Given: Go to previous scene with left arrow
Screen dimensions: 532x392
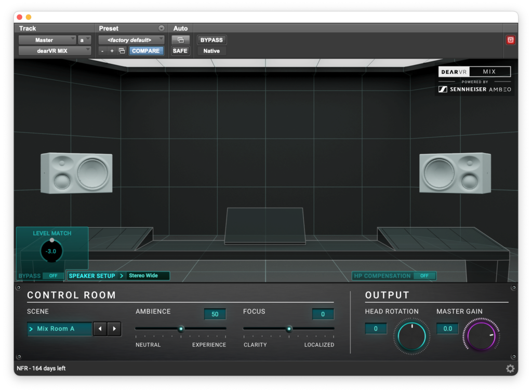Looking at the screenshot, I should (x=100, y=329).
